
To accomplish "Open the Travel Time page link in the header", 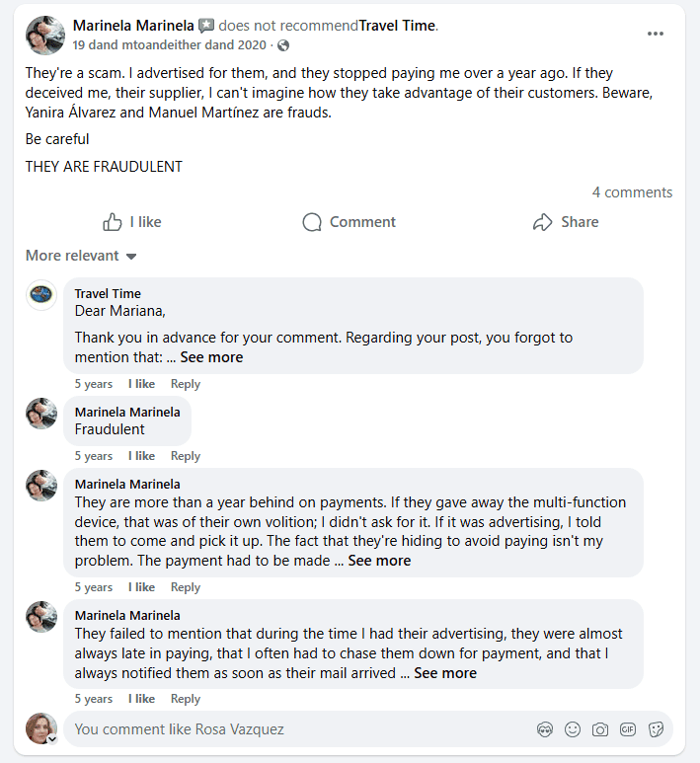I will [396, 26].
